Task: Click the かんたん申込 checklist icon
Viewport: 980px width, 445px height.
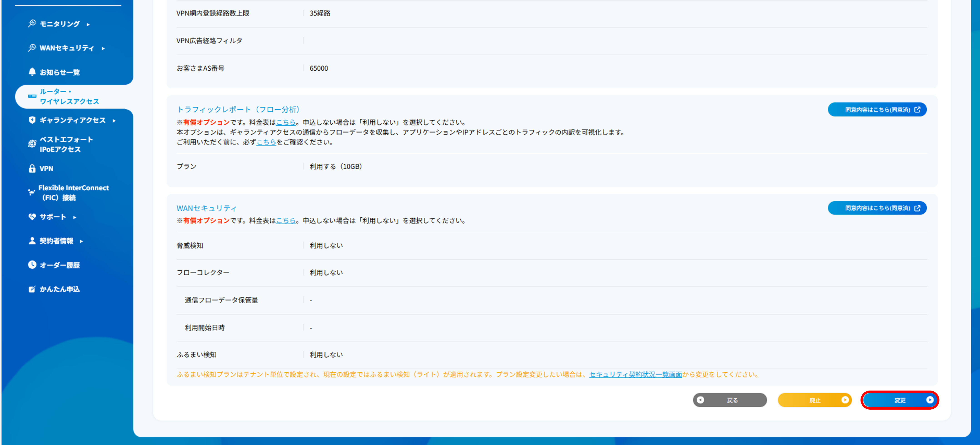Action: point(32,289)
